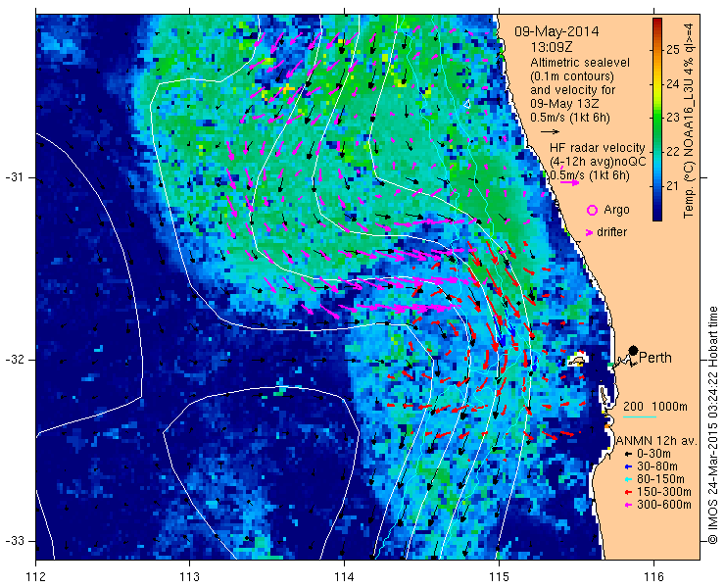Screen dimensions: 725x588
Task: Click the 09-May-2014 date text
Action: (x=556, y=32)
